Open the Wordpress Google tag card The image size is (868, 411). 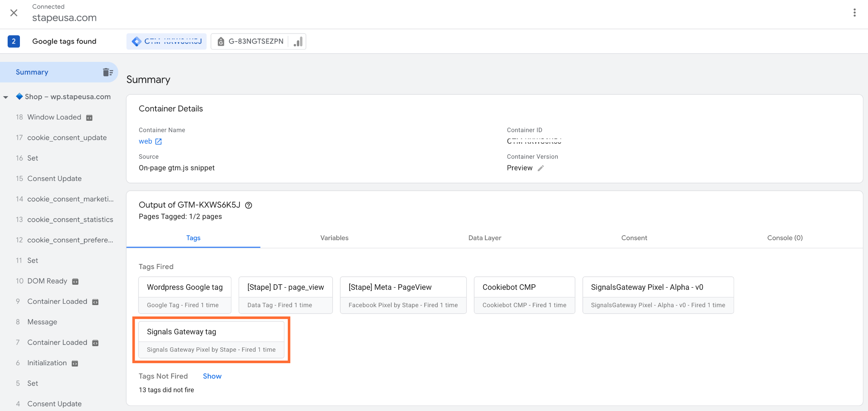(185, 295)
